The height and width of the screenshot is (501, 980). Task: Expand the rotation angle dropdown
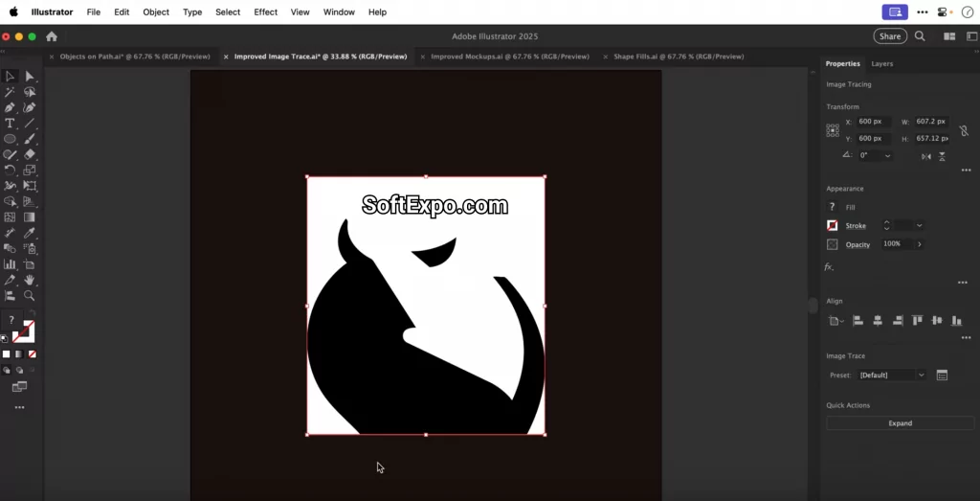pos(888,155)
